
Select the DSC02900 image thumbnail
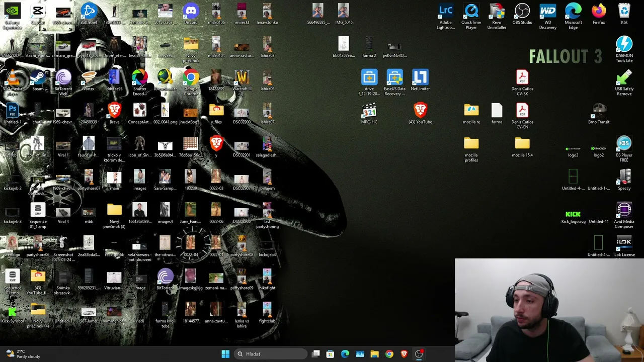(x=242, y=114)
